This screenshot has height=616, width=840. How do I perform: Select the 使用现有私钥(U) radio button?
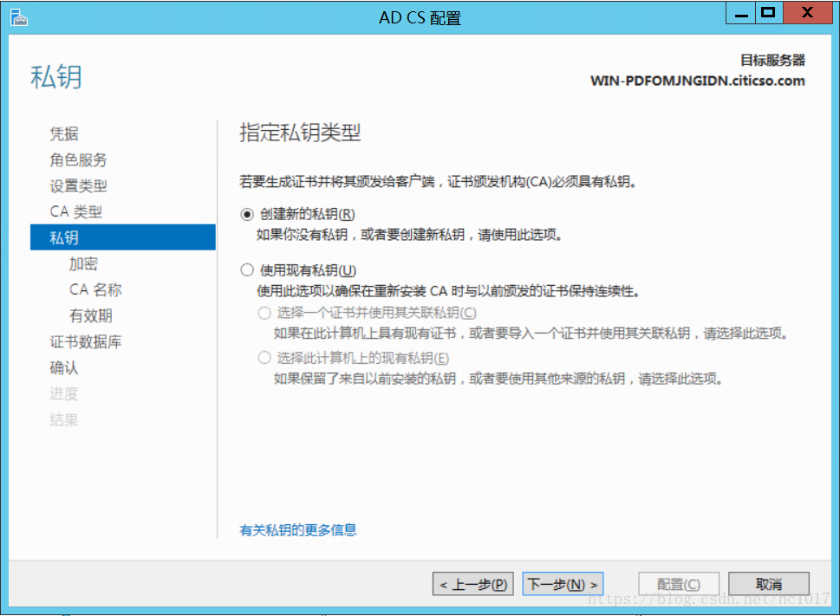(246, 269)
